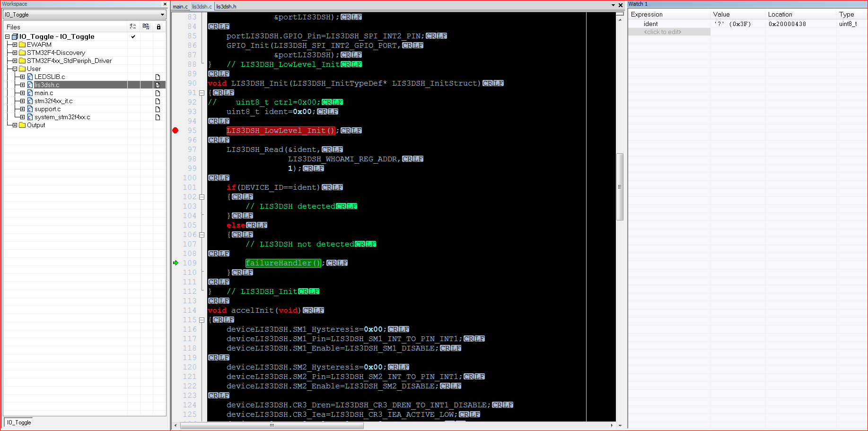Switch to the lis3dsh.c editor tab

[x=202, y=7]
